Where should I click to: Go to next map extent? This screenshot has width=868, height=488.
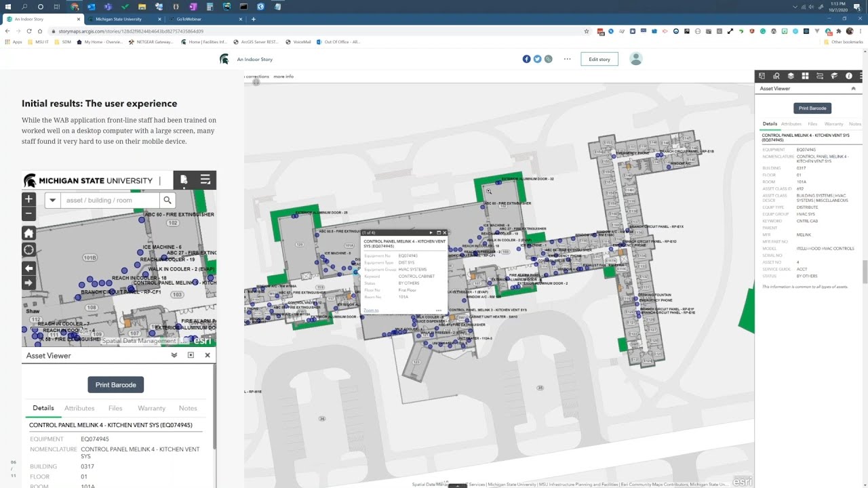pyautogui.click(x=28, y=283)
